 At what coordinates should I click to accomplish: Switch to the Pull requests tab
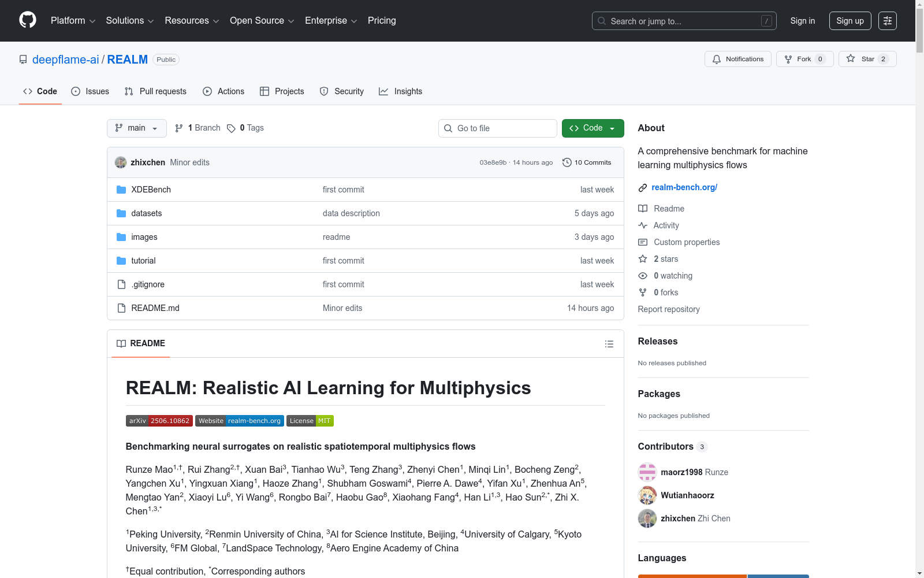[155, 91]
